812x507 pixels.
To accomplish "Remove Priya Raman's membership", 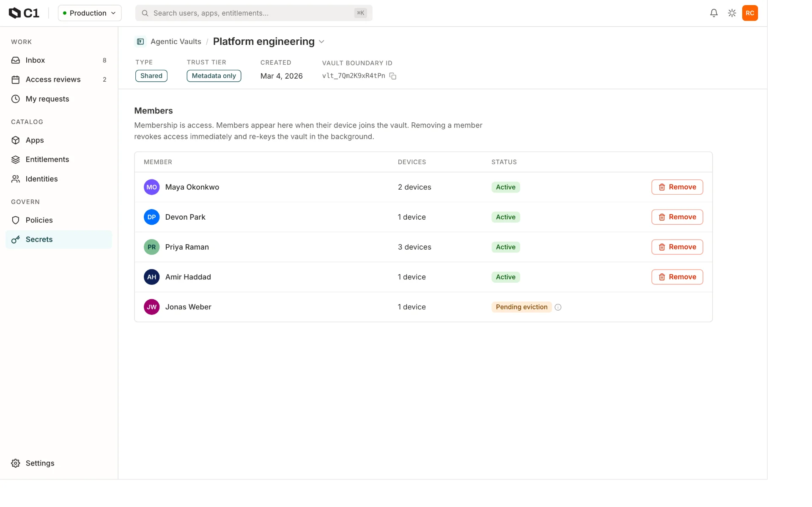I will pos(677,247).
